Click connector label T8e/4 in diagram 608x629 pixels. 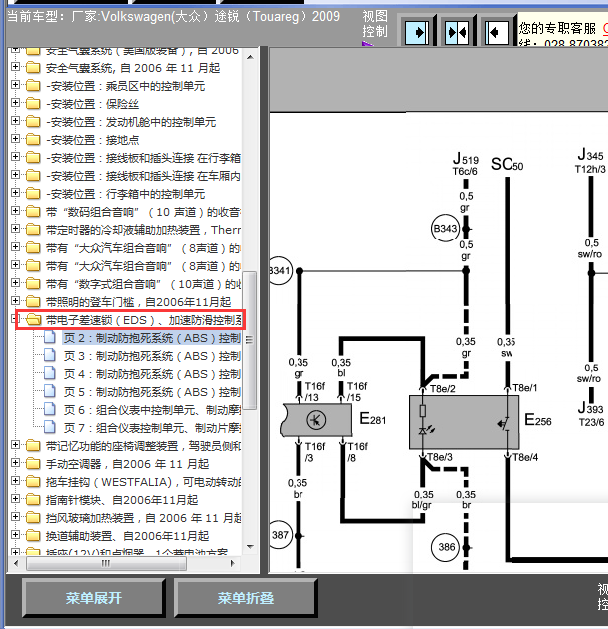pyautogui.click(x=525, y=457)
